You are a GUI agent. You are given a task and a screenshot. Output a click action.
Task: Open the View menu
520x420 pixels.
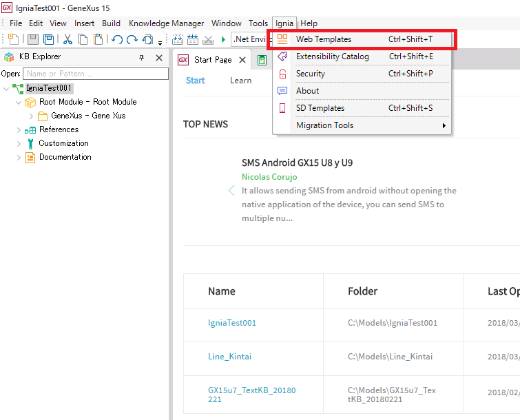pos(58,23)
